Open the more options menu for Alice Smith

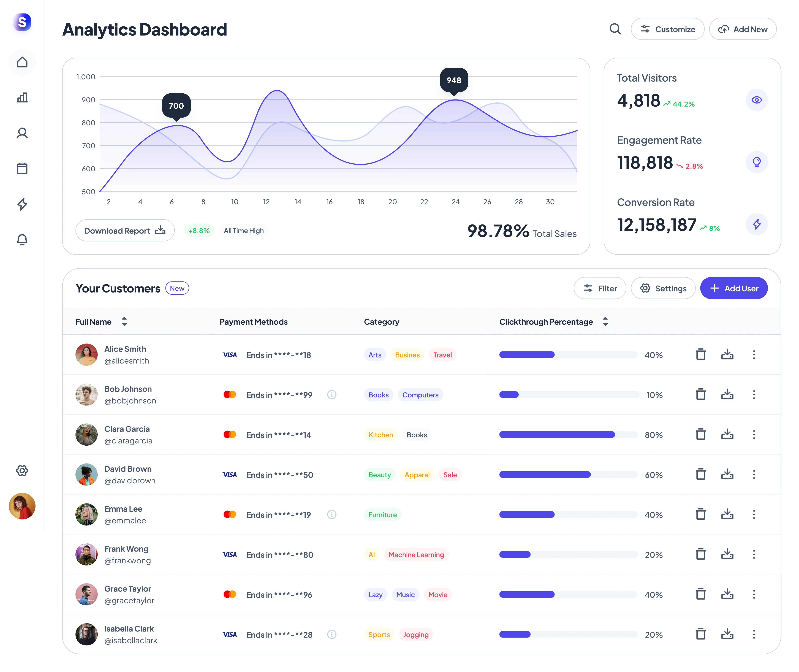(x=754, y=355)
